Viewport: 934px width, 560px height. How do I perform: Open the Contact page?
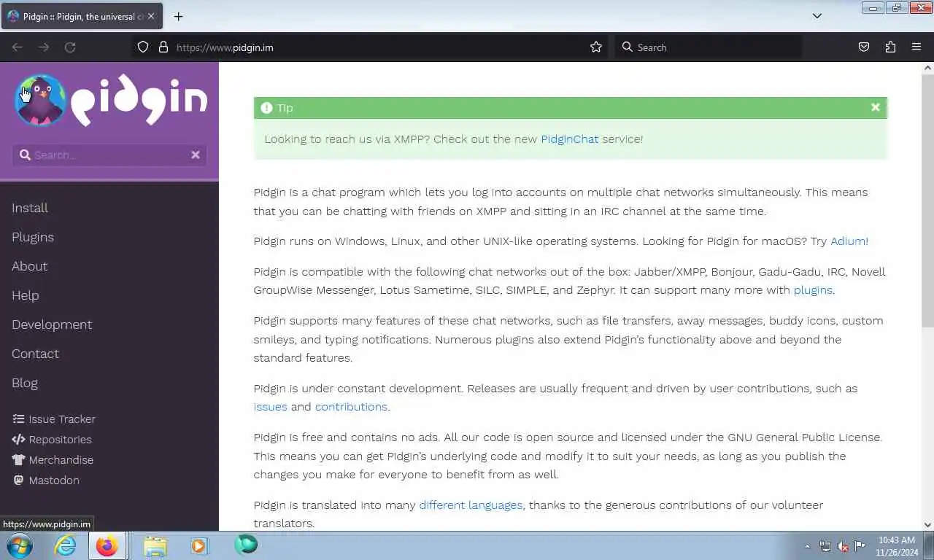pyautogui.click(x=35, y=354)
